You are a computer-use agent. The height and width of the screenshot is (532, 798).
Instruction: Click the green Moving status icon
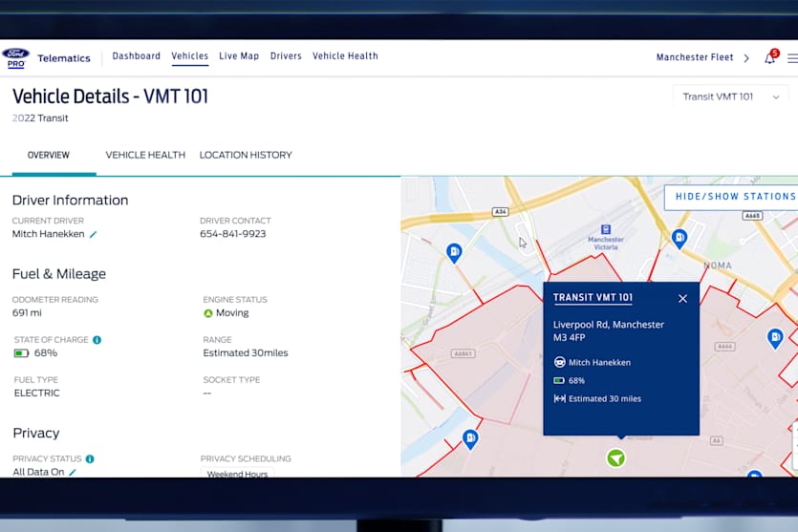(207, 313)
